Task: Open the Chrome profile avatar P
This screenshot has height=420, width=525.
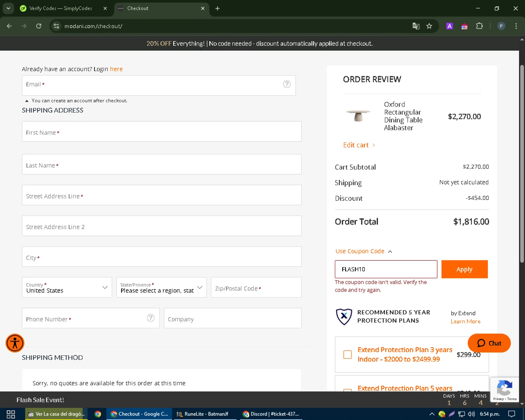Action: (501, 26)
